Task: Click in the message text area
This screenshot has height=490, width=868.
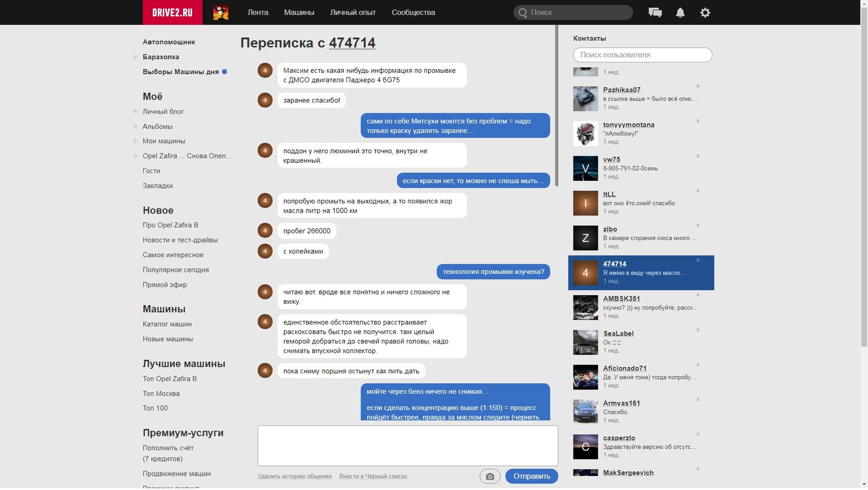Action: [x=408, y=446]
